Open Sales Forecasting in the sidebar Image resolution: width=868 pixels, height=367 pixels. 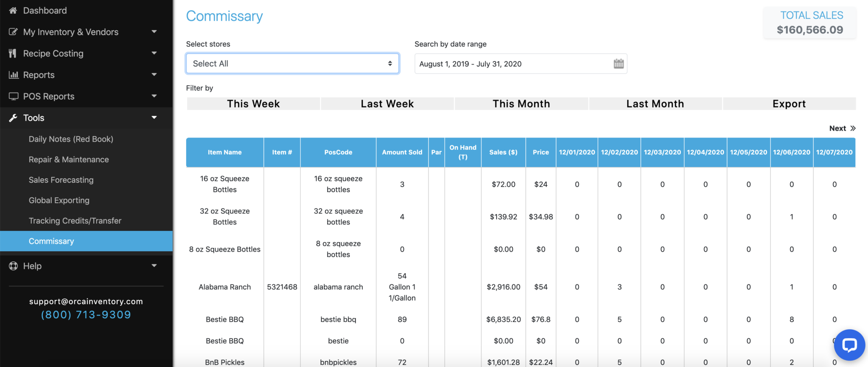[61, 180]
